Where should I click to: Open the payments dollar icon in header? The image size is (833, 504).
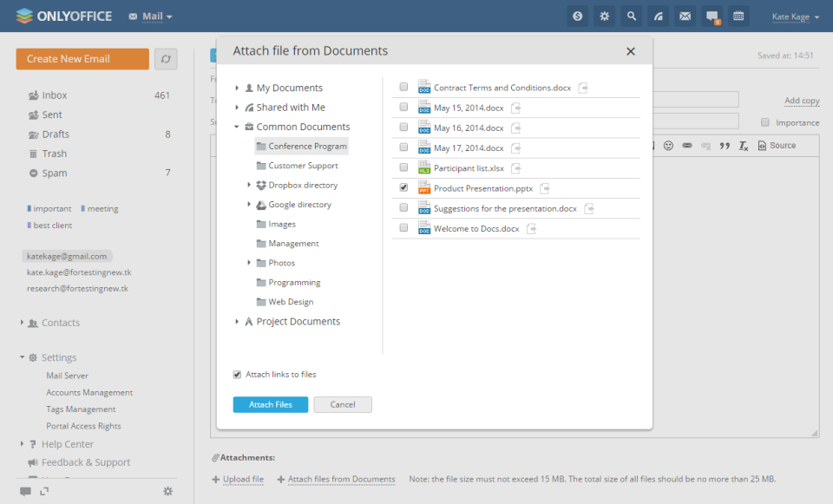pos(577,16)
